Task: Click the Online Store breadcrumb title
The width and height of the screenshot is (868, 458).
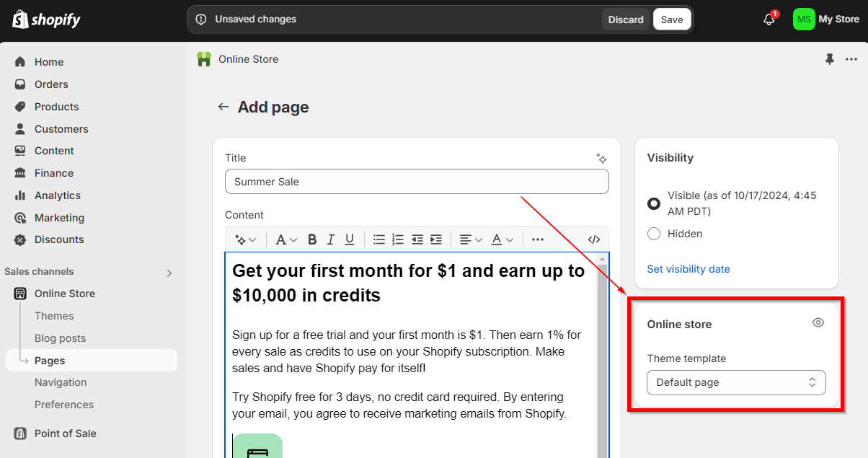Action: [x=249, y=59]
